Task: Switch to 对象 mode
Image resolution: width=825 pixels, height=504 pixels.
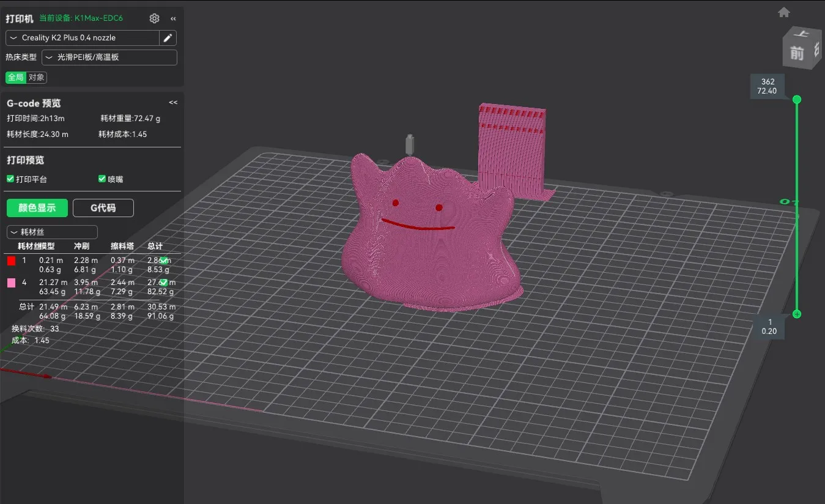Action: (37, 78)
